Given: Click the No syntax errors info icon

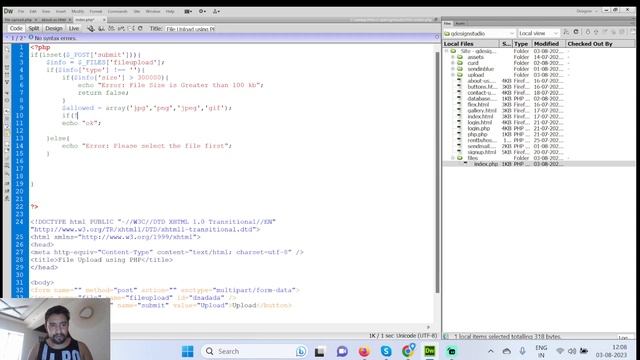Looking at the screenshot, I should [31, 38].
